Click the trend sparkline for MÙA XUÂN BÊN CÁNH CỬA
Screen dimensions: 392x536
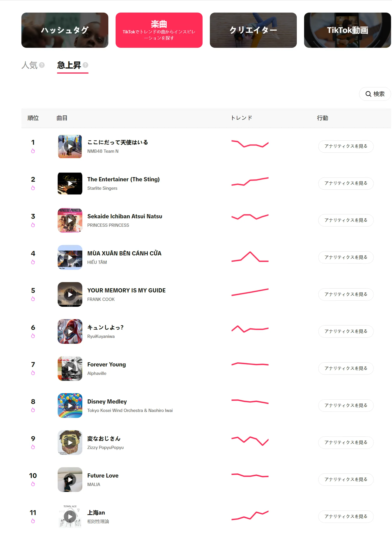click(250, 257)
